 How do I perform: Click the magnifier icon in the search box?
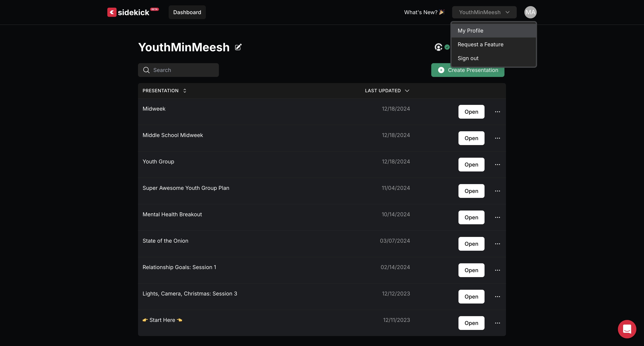146,70
